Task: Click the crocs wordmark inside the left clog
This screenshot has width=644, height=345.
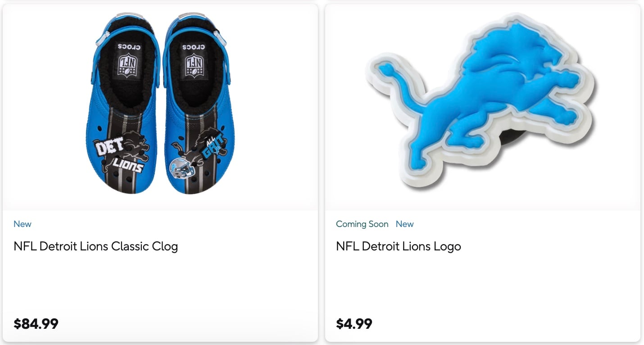Action: [x=129, y=47]
